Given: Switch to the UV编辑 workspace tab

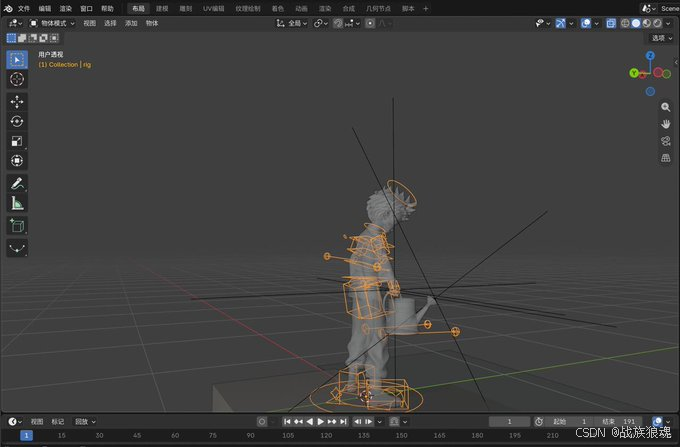Looking at the screenshot, I should (x=214, y=9).
